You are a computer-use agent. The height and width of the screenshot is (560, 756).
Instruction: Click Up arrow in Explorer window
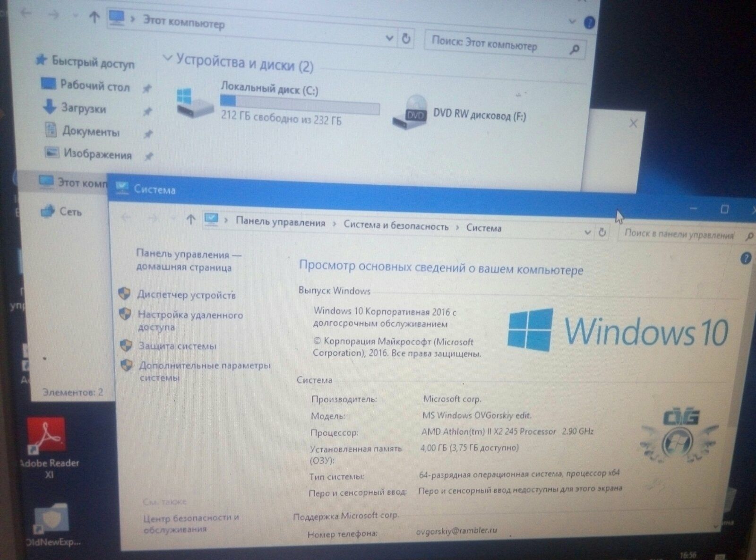point(94,17)
